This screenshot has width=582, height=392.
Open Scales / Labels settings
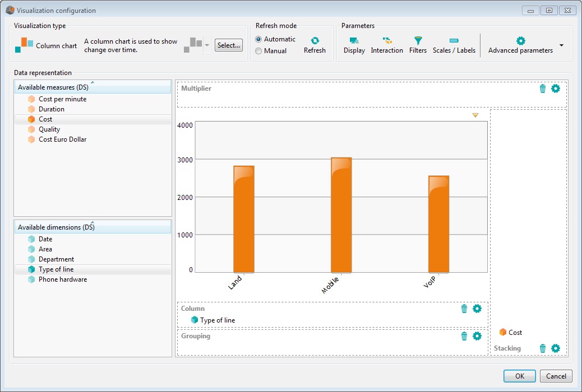[x=454, y=45]
